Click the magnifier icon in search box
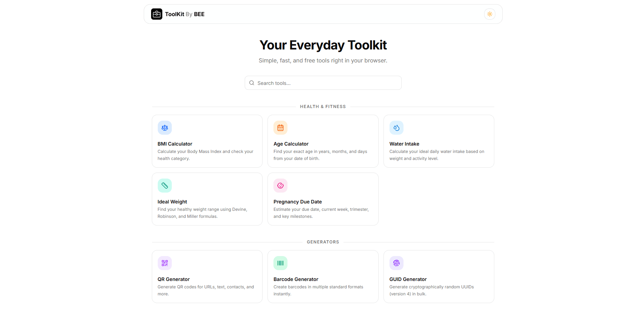 [x=252, y=83]
